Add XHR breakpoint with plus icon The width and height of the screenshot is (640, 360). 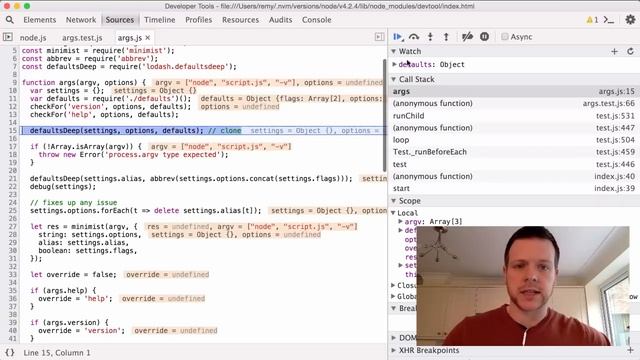tap(630, 350)
